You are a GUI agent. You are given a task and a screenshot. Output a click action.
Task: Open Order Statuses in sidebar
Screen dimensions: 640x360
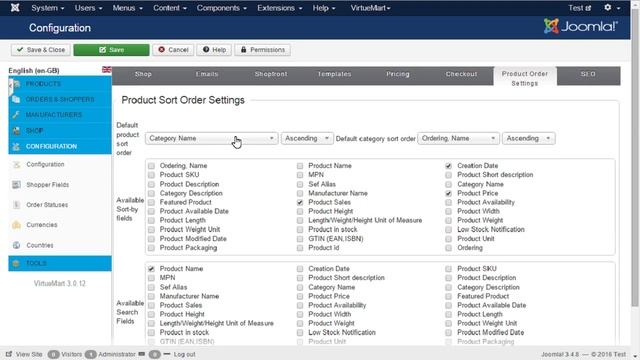pyautogui.click(x=47, y=204)
